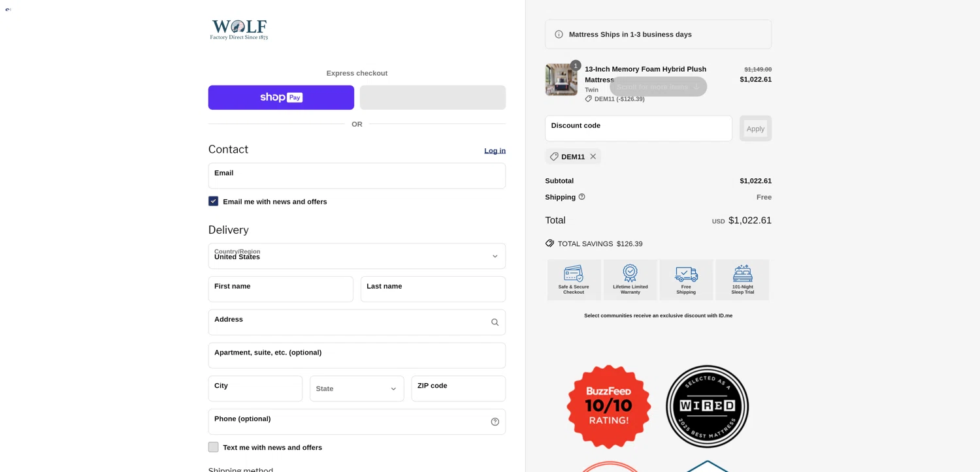The height and width of the screenshot is (472, 980).
Task: Click the Last name field
Action: (x=433, y=289)
